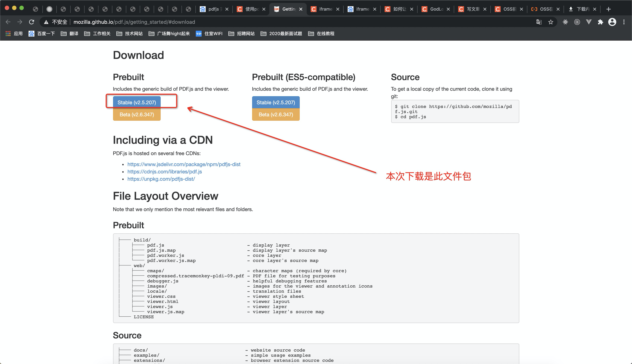Expand the 工作相关 bookmarks folder
The image size is (632, 364).
pos(97,33)
